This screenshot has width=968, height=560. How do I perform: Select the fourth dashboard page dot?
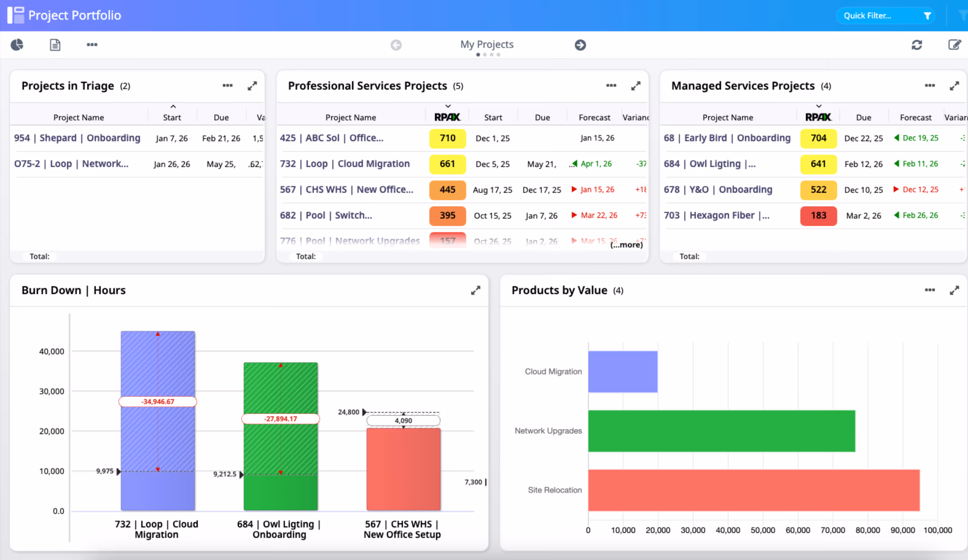(498, 55)
